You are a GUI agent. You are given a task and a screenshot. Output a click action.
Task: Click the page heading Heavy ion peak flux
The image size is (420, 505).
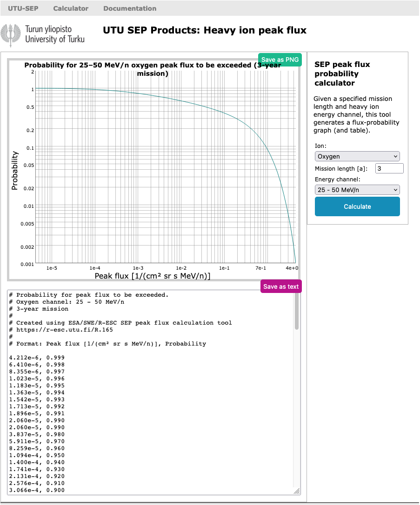pyautogui.click(x=205, y=31)
